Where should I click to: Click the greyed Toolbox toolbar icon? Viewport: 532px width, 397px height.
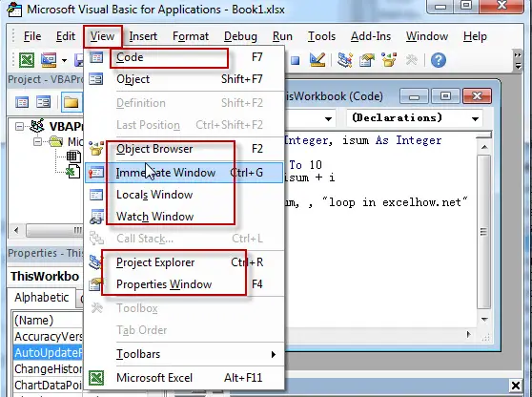click(x=412, y=60)
